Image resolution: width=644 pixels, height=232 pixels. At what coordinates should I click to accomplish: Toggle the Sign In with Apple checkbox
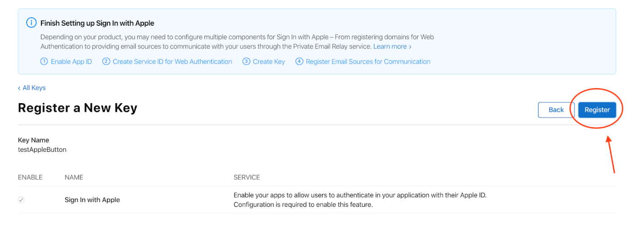point(21,200)
